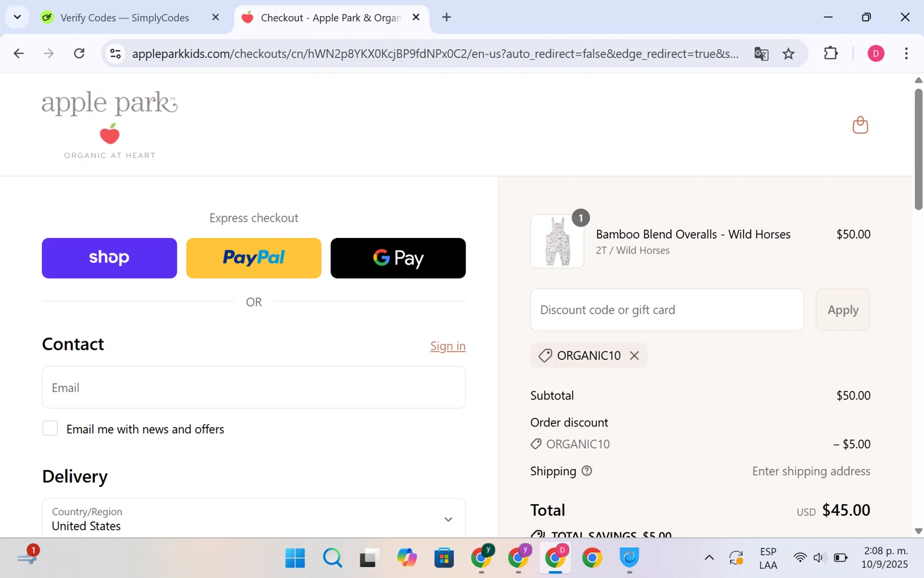The width and height of the screenshot is (924, 578).
Task: Close the Verify Codes SimplyCodes tab
Action: click(216, 17)
